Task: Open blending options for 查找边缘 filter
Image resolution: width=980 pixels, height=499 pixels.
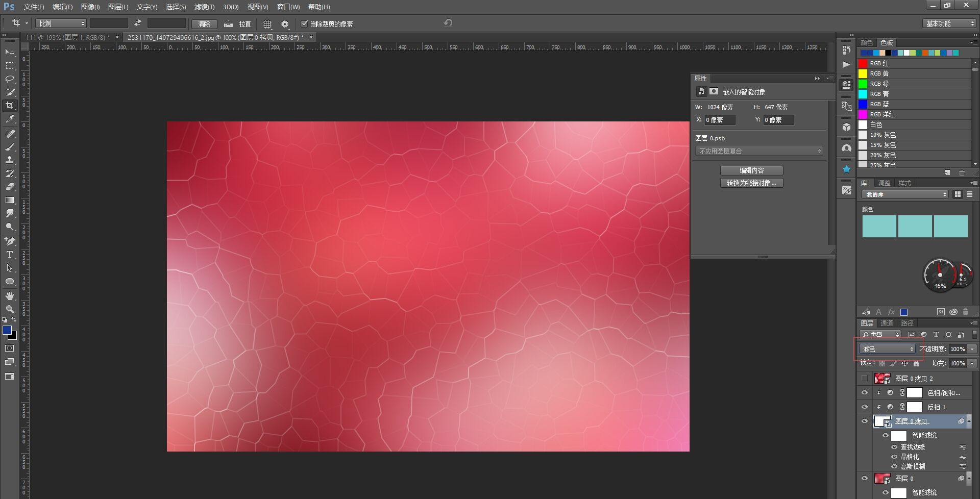Action: click(963, 447)
